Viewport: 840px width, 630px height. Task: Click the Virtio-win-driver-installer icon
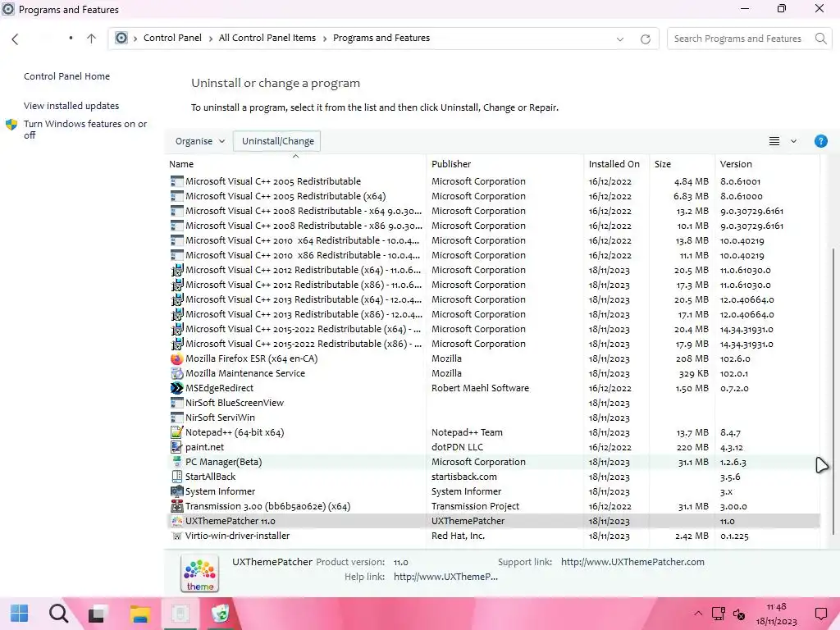coord(177,536)
